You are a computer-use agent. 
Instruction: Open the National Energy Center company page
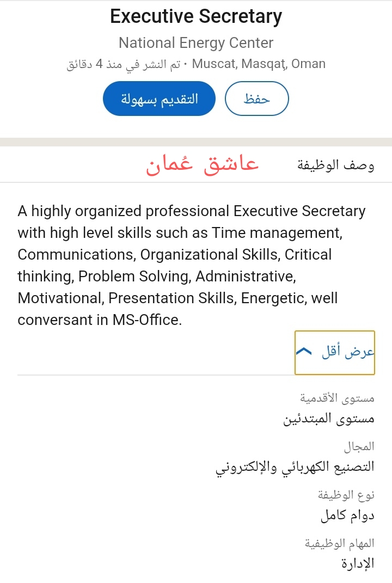pyautogui.click(x=196, y=42)
